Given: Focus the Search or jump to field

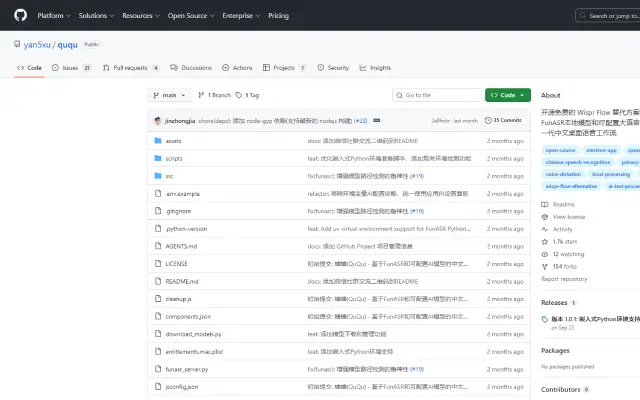Looking at the screenshot, I should point(608,16).
